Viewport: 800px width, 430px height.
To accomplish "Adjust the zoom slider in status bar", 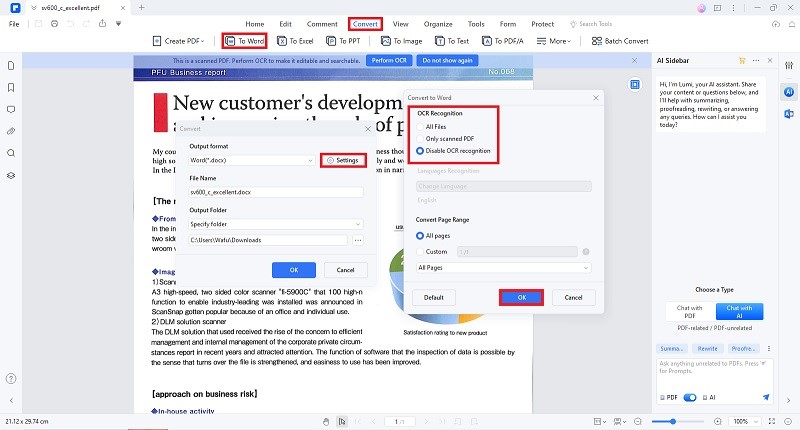I will 673,421.
